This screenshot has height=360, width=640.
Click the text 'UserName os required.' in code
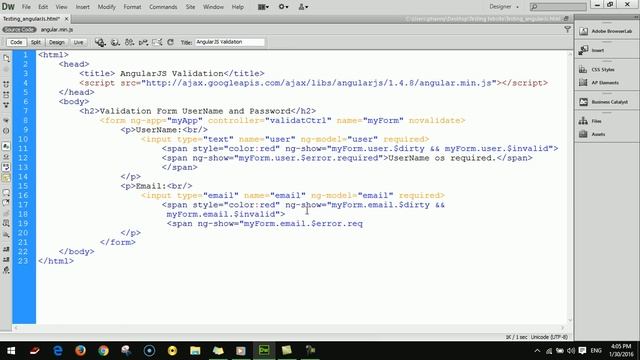442,158
